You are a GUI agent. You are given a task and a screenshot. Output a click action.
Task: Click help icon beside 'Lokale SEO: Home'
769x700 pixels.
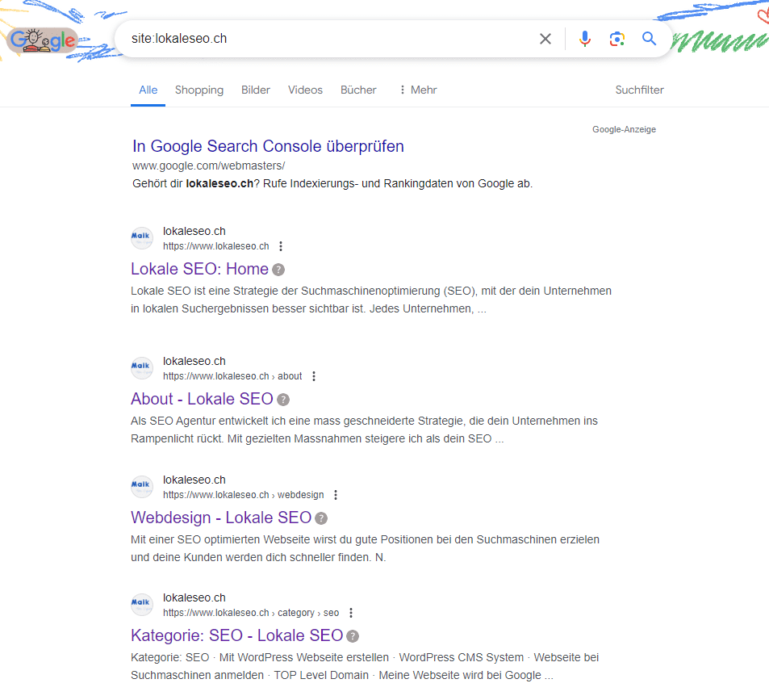pyautogui.click(x=278, y=270)
